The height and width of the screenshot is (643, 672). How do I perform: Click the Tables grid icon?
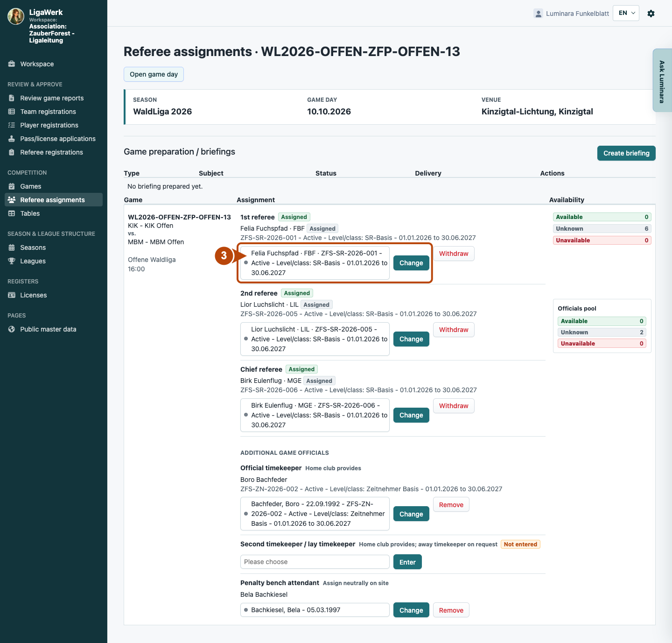12,213
